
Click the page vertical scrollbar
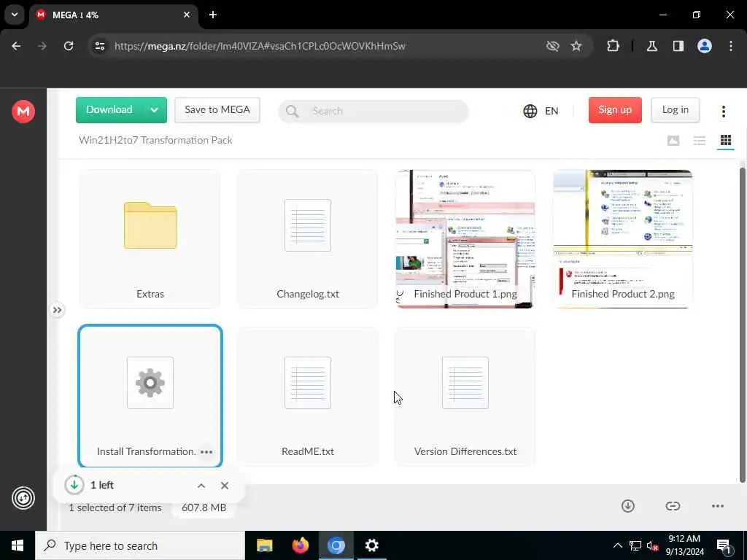point(742,324)
